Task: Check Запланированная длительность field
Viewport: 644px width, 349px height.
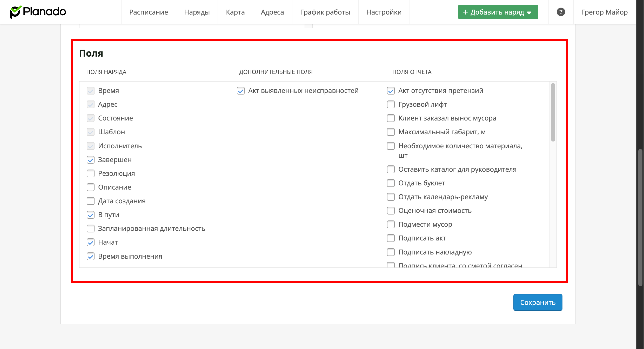Action: click(x=91, y=229)
